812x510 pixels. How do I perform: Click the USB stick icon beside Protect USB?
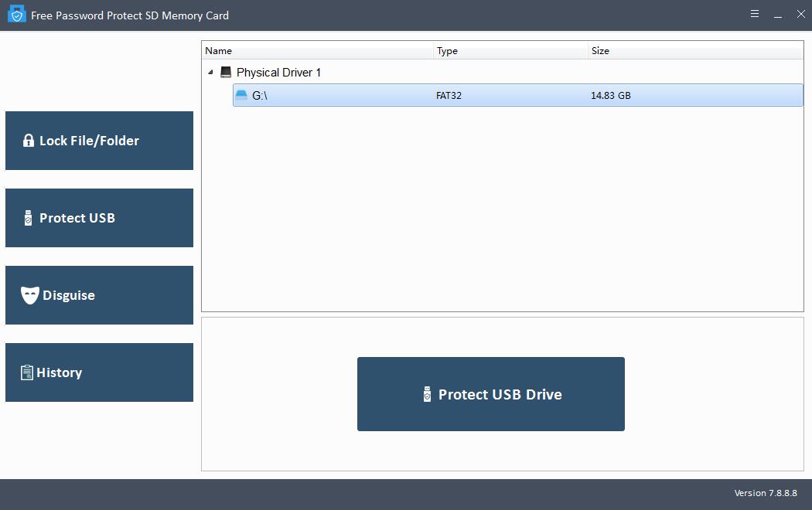click(x=29, y=218)
